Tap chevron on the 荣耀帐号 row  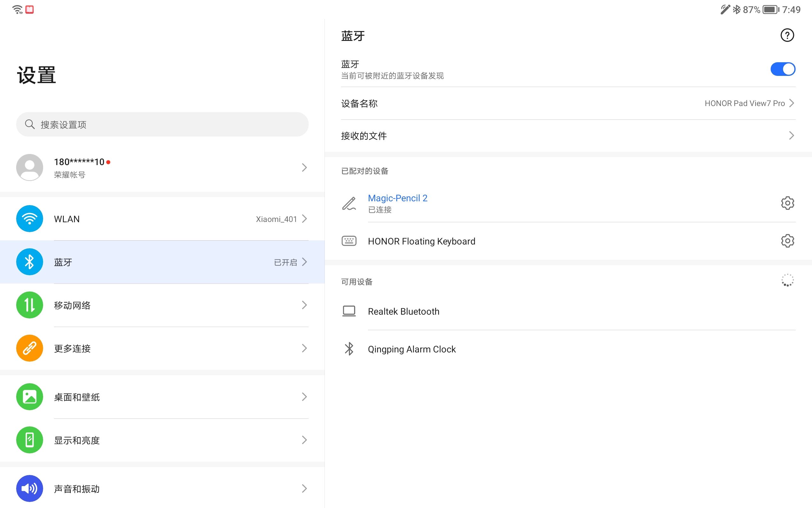click(x=304, y=167)
